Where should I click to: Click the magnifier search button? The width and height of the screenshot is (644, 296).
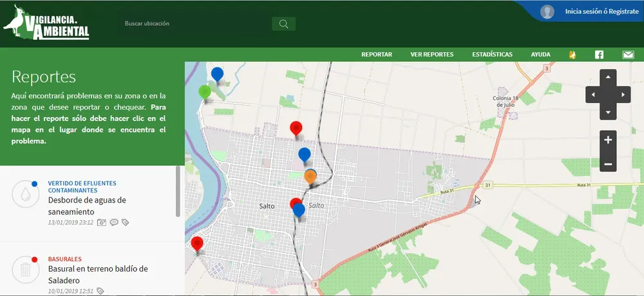pyautogui.click(x=283, y=24)
